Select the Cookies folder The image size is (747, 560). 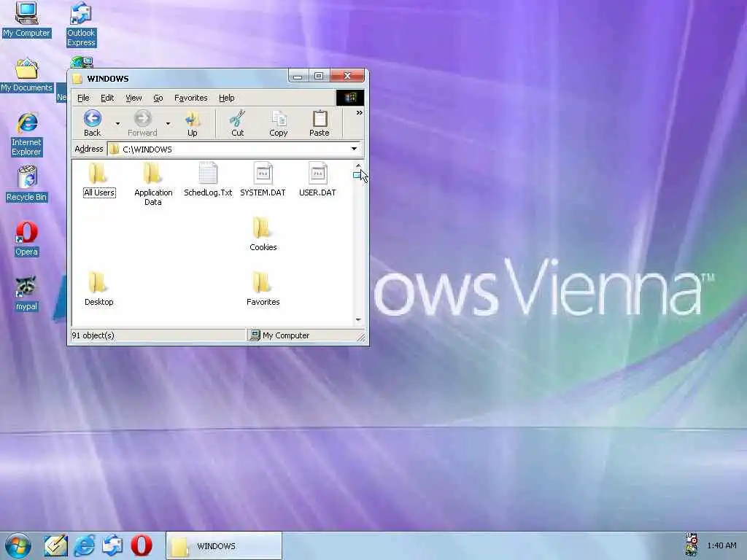click(263, 234)
